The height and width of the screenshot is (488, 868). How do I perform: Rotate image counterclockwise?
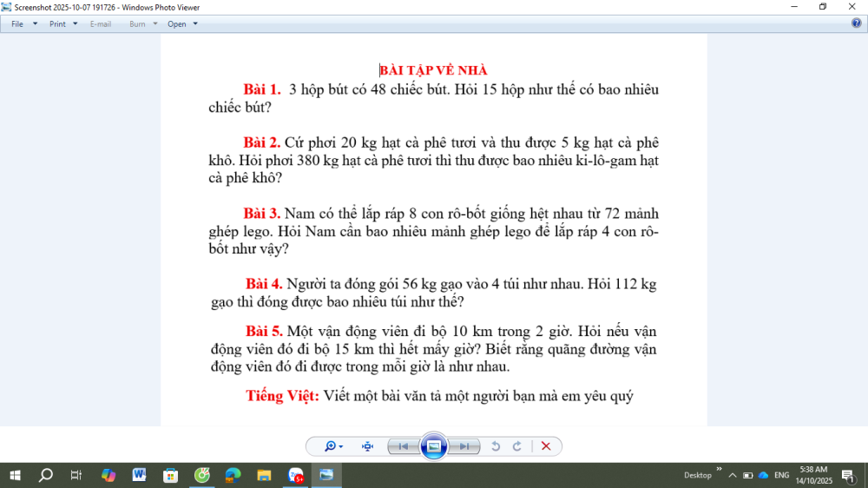tap(496, 446)
